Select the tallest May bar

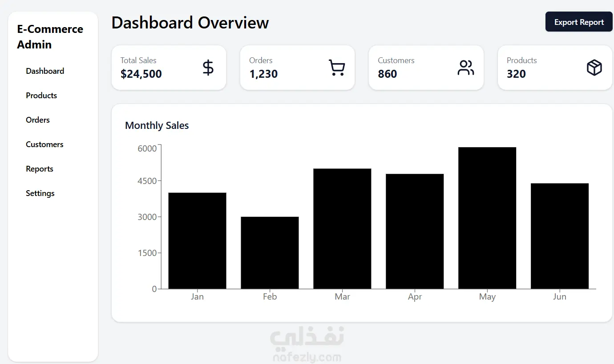tap(487, 218)
